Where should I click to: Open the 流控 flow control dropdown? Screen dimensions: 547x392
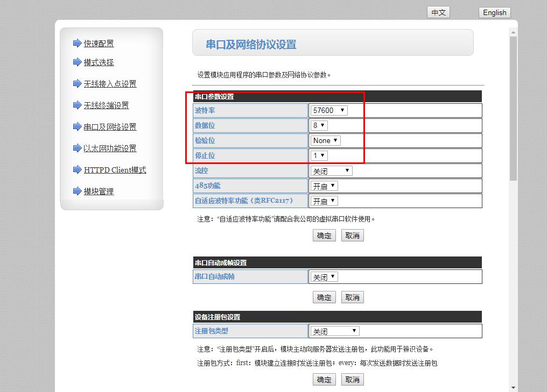(331, 171)
